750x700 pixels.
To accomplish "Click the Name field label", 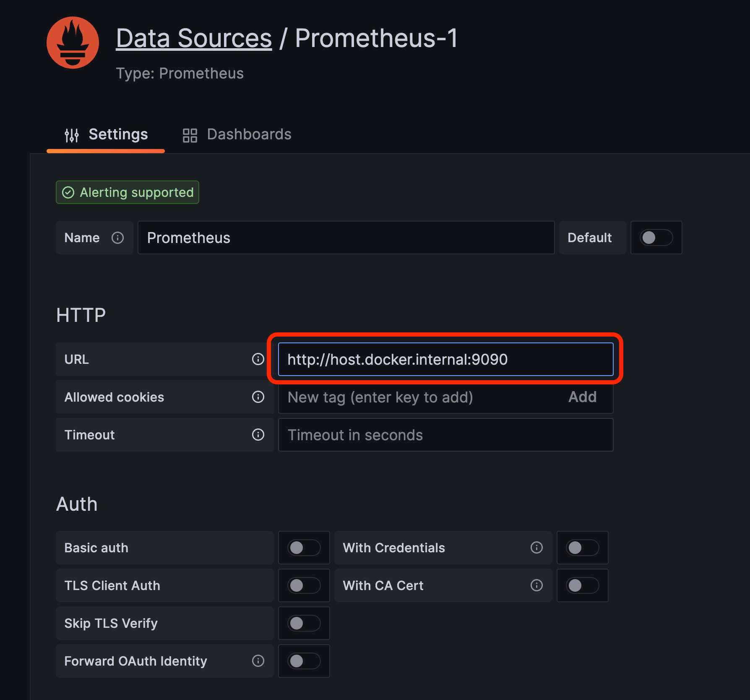I will click(x=82, y=238).
